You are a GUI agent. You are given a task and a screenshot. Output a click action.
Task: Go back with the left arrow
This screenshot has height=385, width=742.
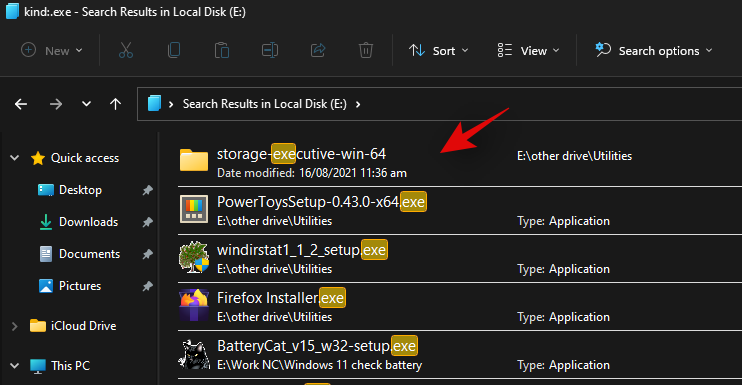click(x=21, y=104)
